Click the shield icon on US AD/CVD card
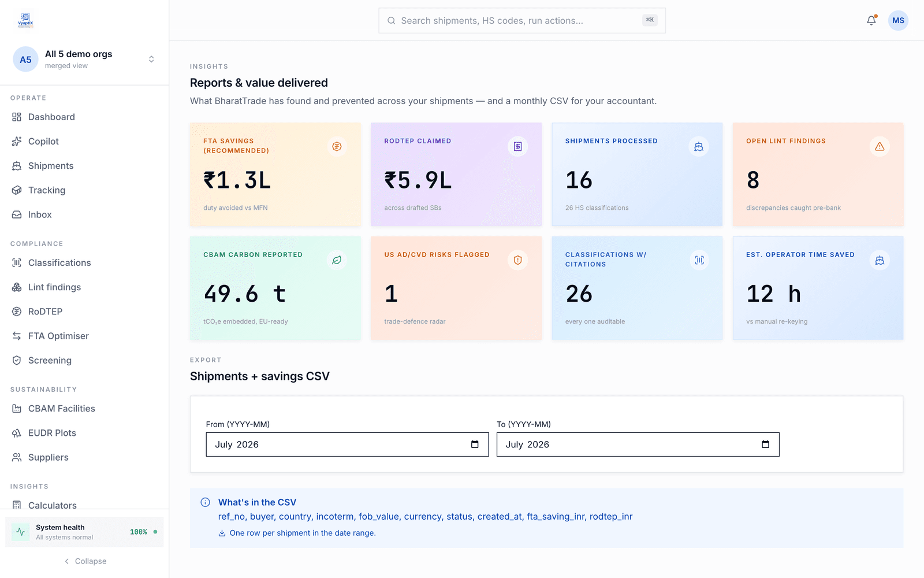924x578 pixels. (x=518, y=260)
